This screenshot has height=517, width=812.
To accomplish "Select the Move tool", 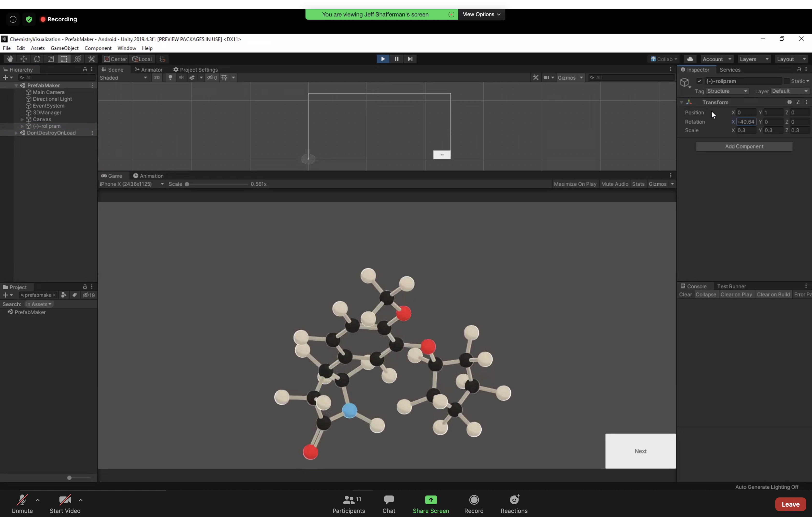I will click(x=24, y=59).
